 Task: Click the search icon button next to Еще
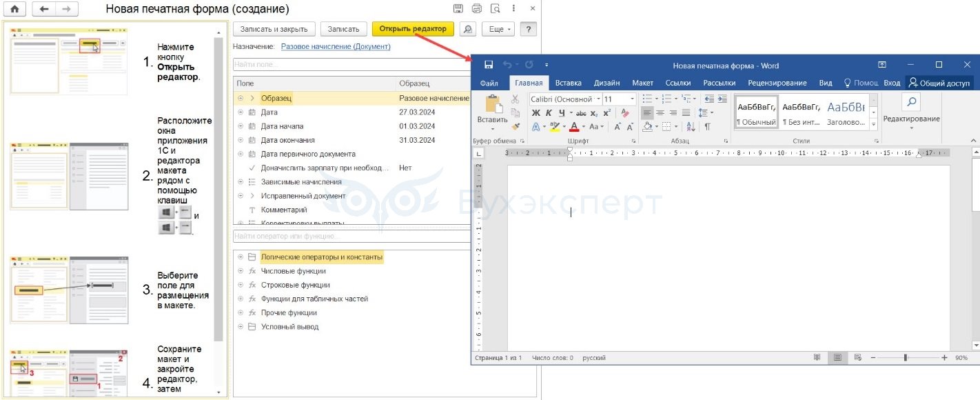click(468, 29)
